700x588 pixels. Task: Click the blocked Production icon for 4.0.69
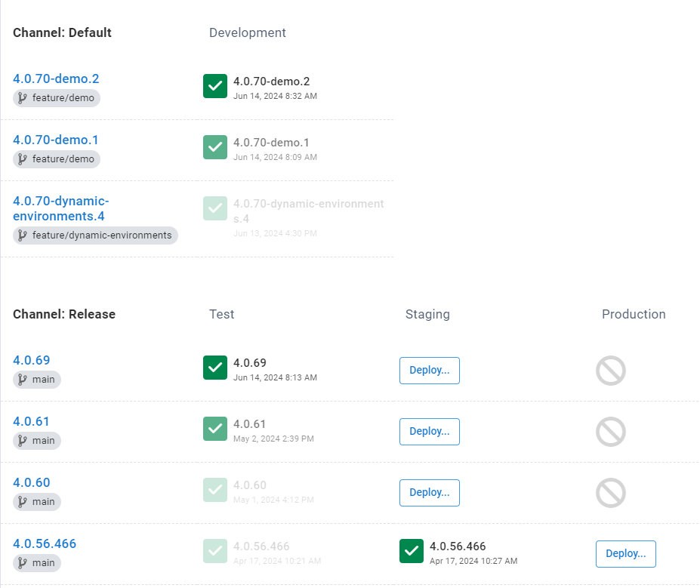pos(610,371)
